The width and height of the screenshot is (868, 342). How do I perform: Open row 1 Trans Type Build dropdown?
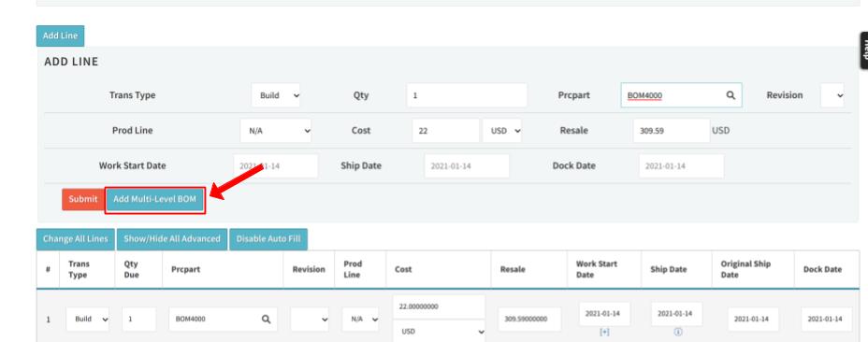click(88, 320)
